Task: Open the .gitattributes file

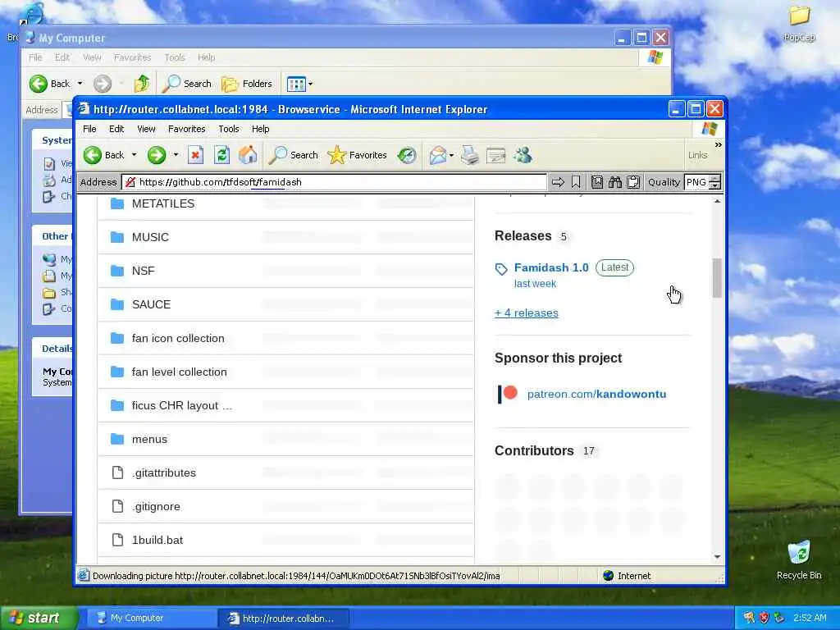Action: [x=164, y=473]
